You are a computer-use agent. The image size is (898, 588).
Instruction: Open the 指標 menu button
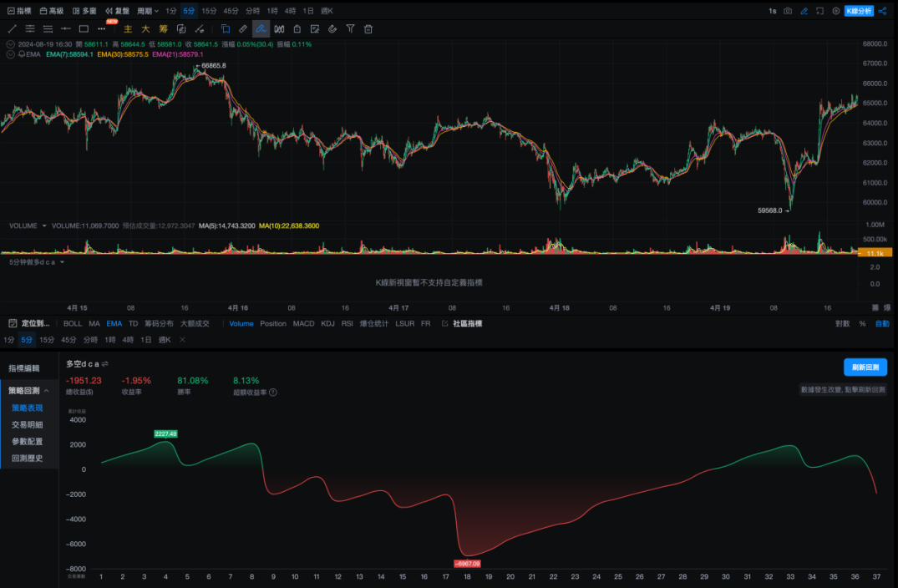[x=19, y=11]
